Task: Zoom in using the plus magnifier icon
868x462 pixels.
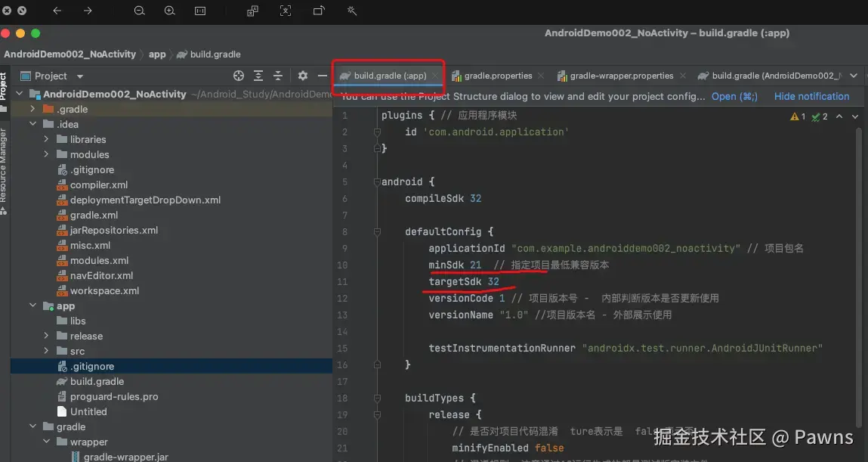Action: pos(170,11)
